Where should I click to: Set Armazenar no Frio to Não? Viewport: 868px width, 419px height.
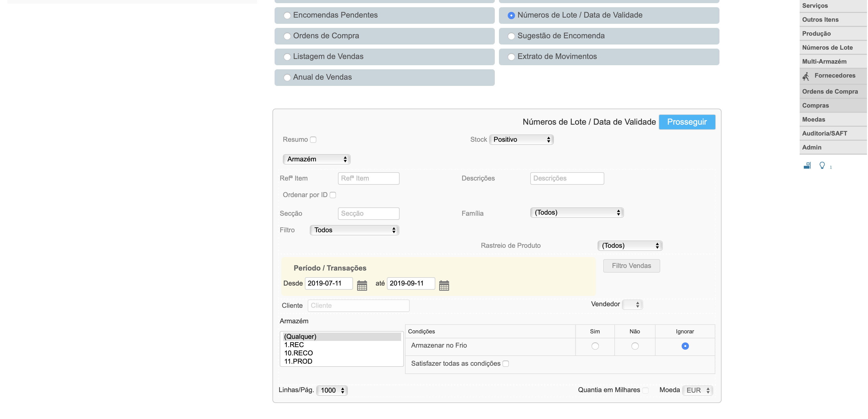pyautogui.click(x=635, y=346)
